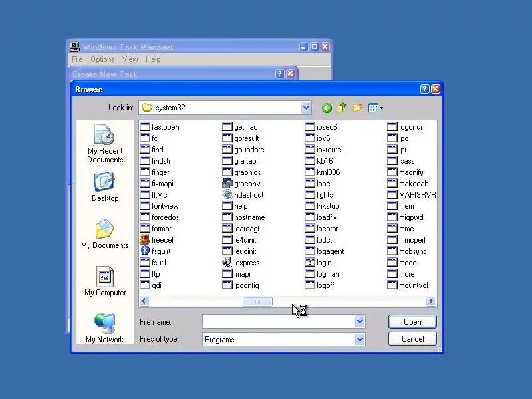Select the hdashcut file icon
This screenshot has width=532, height=399.
tap(227, 195)
